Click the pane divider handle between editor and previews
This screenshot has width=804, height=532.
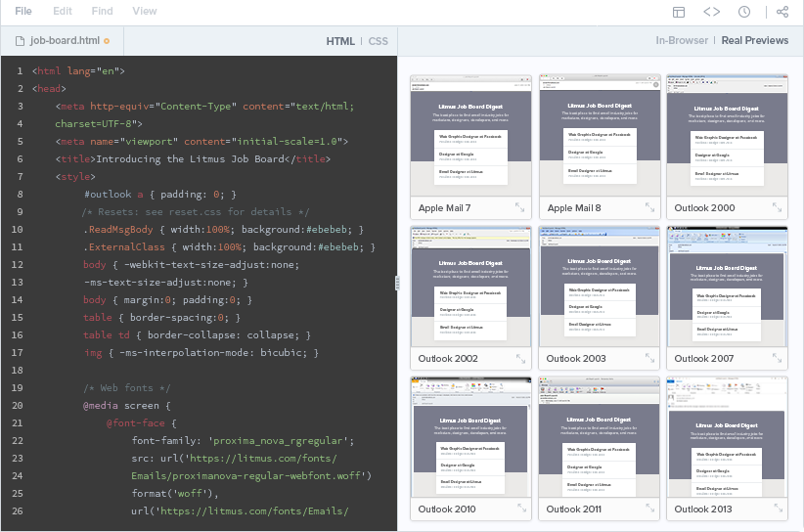coord(398,283)
